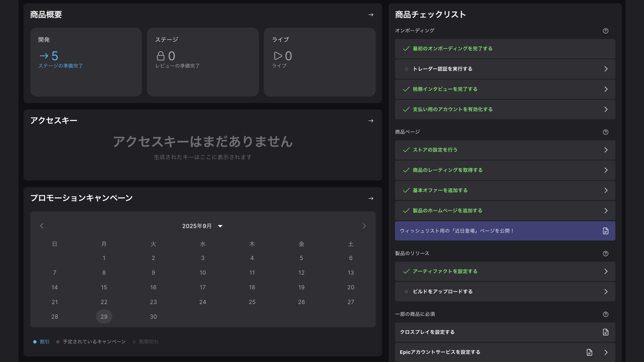Select the unchecked トレーダー認証を実行する item
Image resolution: width=644 pixels, height=362 pixels.
coord(442,69)
